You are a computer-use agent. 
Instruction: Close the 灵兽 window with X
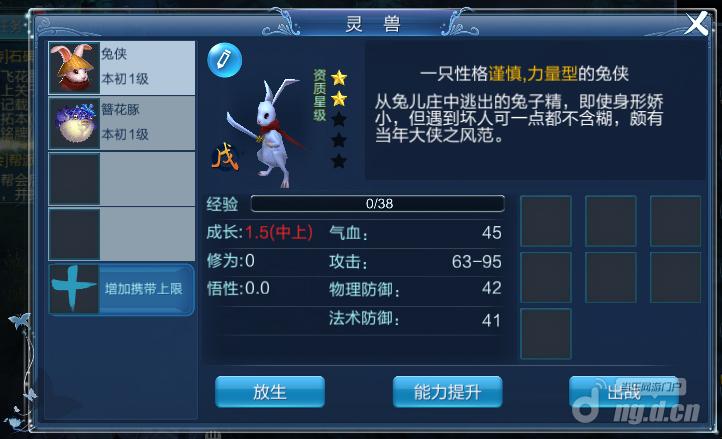click(x=696, y=23)
